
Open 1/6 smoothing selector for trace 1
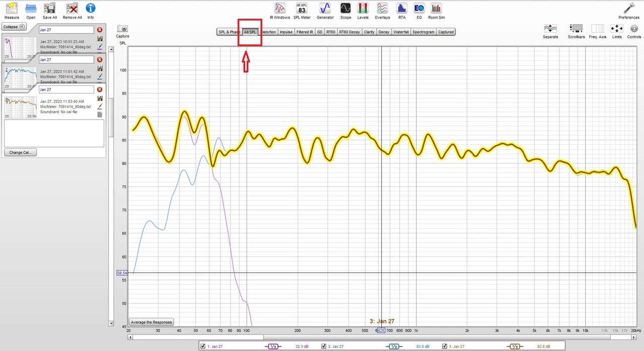click(274, 346)
